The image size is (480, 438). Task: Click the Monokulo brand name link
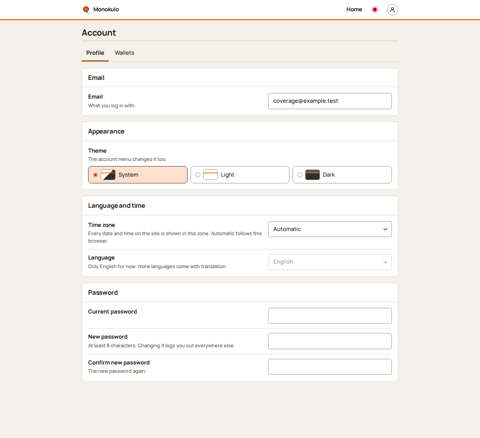click(106, 9)
